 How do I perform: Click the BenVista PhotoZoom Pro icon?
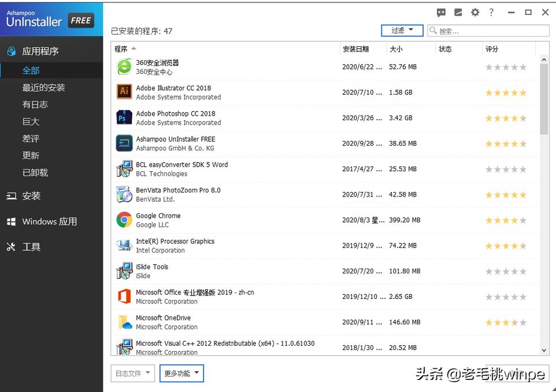(124, 194)
